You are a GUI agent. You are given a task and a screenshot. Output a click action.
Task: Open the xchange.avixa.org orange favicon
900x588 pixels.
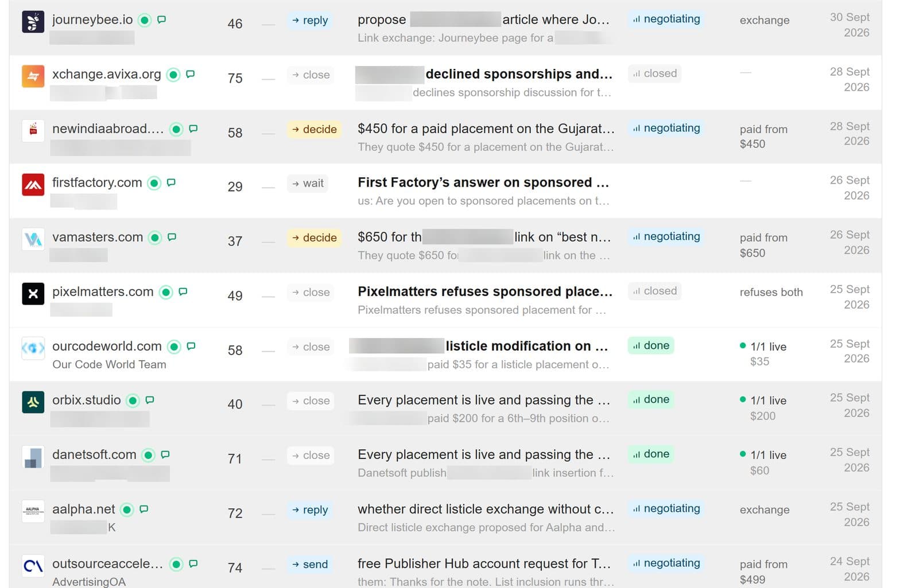tap(33, 76)
